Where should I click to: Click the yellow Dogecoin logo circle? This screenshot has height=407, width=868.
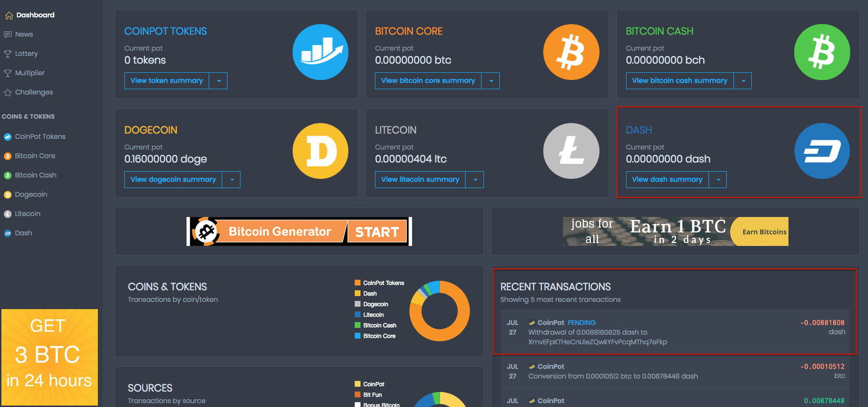coord(320,151)
